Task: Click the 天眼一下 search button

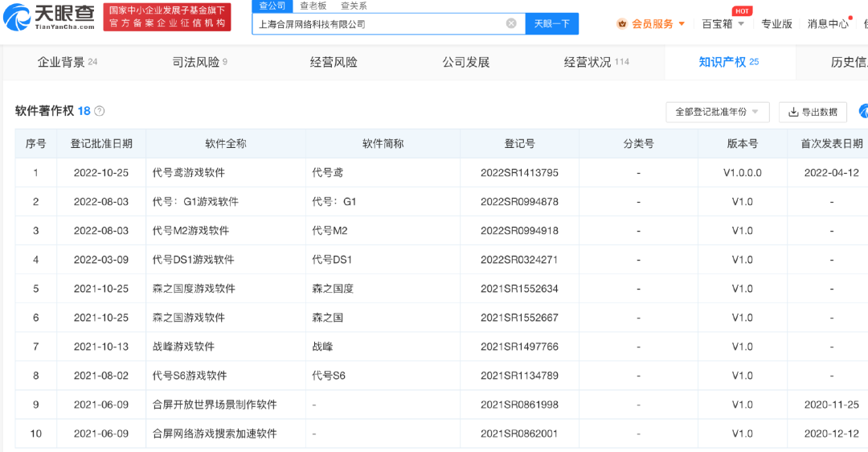Action: (x=552, y=23)
